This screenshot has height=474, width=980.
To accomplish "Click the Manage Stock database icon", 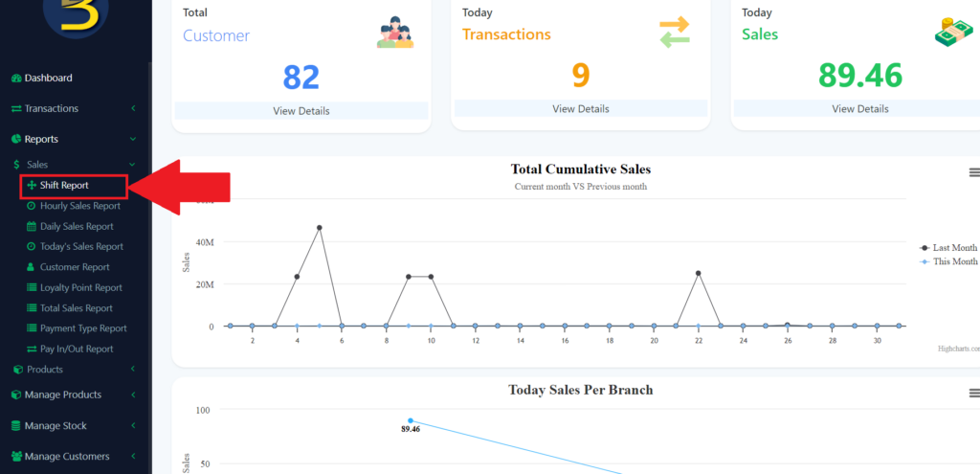I will [x=16, y=426].
